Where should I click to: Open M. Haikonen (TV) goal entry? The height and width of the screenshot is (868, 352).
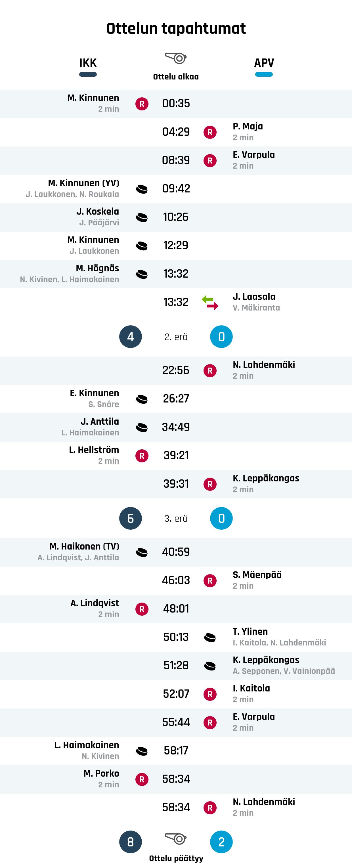[84, 546]
